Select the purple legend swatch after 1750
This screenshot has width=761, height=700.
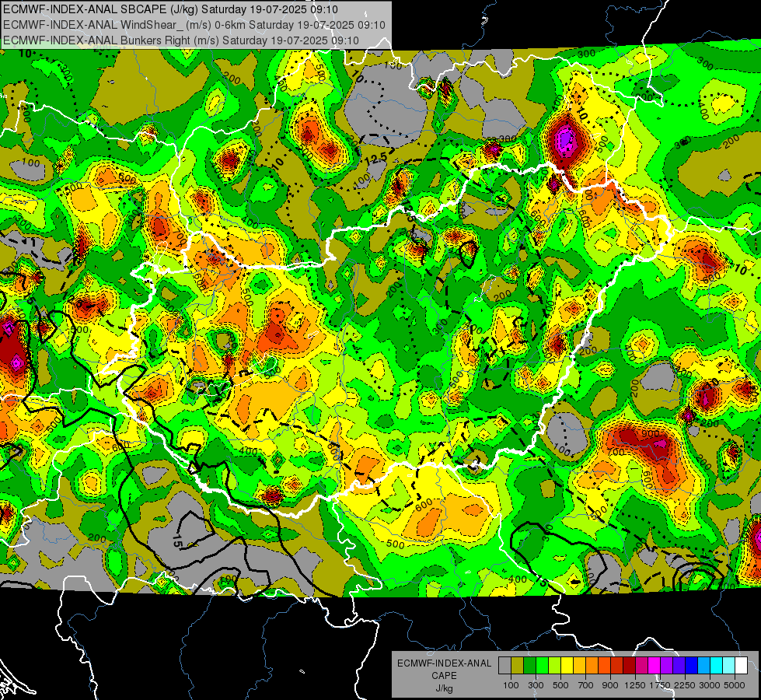[667, 666]
